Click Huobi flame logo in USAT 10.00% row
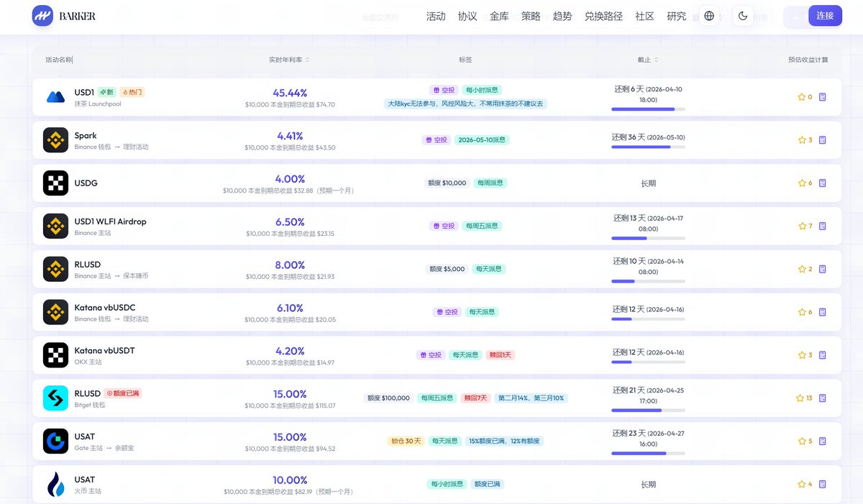 pos(55,485)
